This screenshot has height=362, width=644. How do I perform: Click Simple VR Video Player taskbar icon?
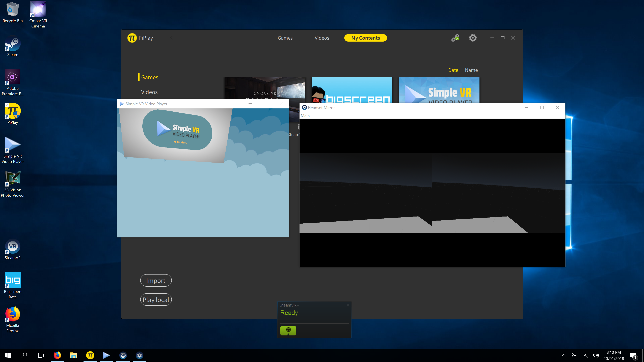point(106,355)
